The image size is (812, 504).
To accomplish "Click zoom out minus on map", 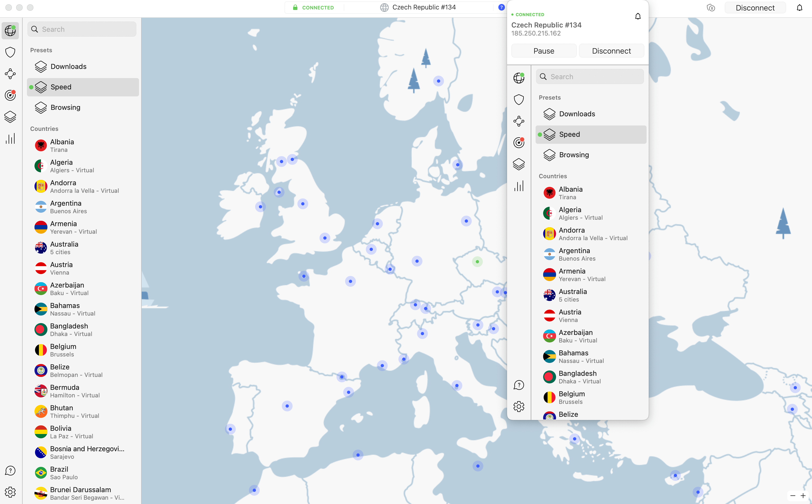I will 793,496.
